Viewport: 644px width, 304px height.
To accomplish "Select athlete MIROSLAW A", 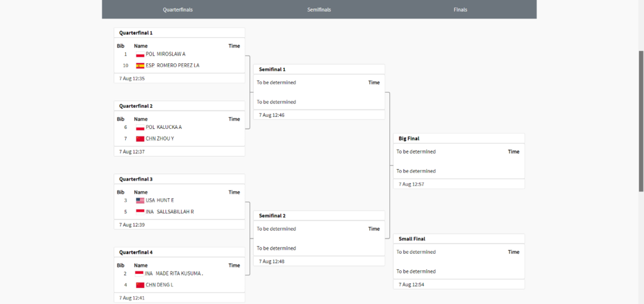I will pos(171,54).
